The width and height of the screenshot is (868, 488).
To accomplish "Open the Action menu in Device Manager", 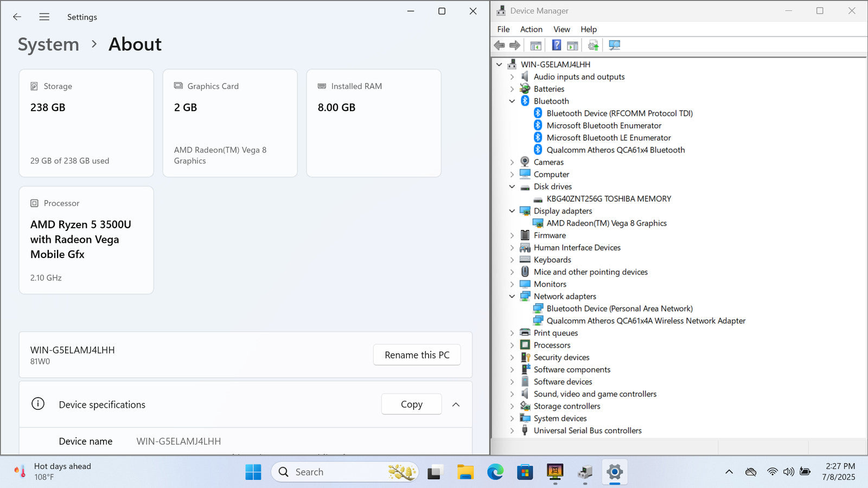I will click(x=531, y=29).
